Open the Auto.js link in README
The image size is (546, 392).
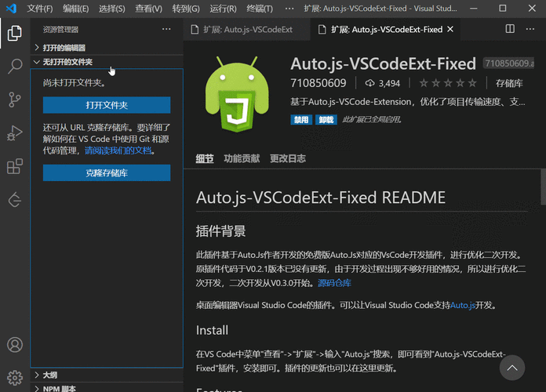pos(463,305)
